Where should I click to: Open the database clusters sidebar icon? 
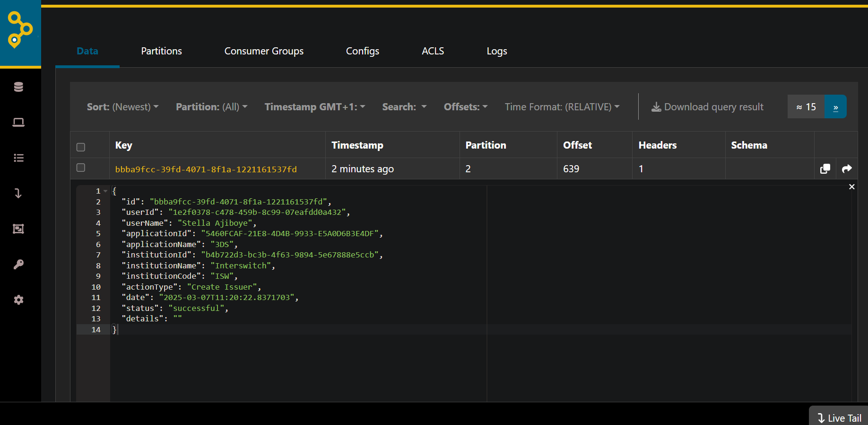pyautogui.click(x=18, y=87)
